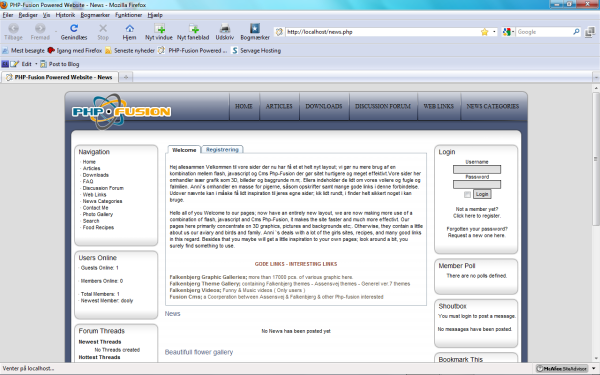Expand the Edit button dropdown arrow

point(36,64)
